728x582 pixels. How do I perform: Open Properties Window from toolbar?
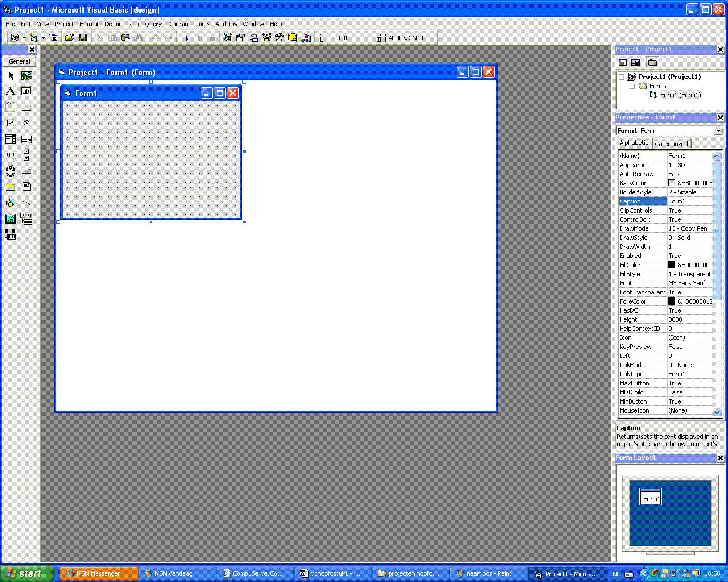click(x=241, y=38)
